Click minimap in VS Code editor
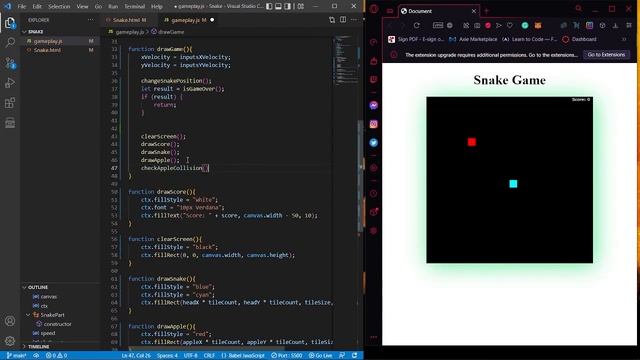 coord(345,59)
